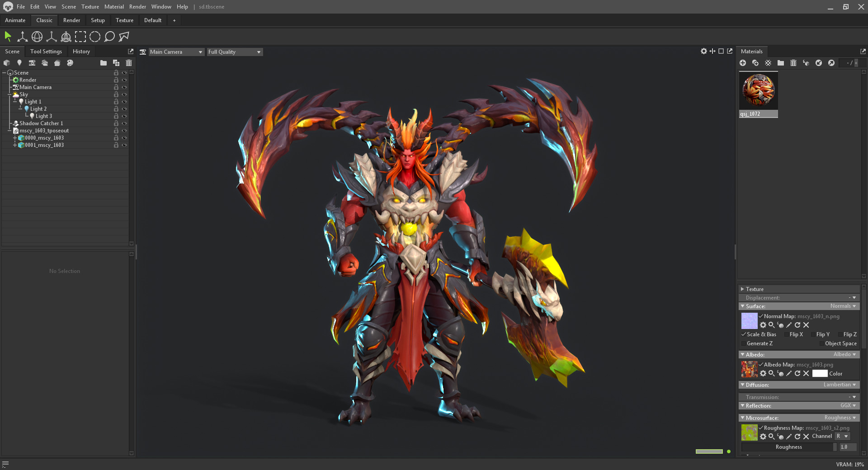Open the Diffusion Lambertian dropdown
Image resolution: width=868 pixels, height=470 pixels.
840,385
